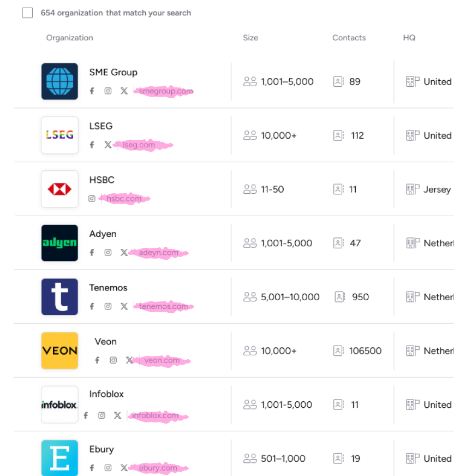Toggle the select-all organizations checkbox
This screenshot has height=476, width=454.
[x=27, y=13]
